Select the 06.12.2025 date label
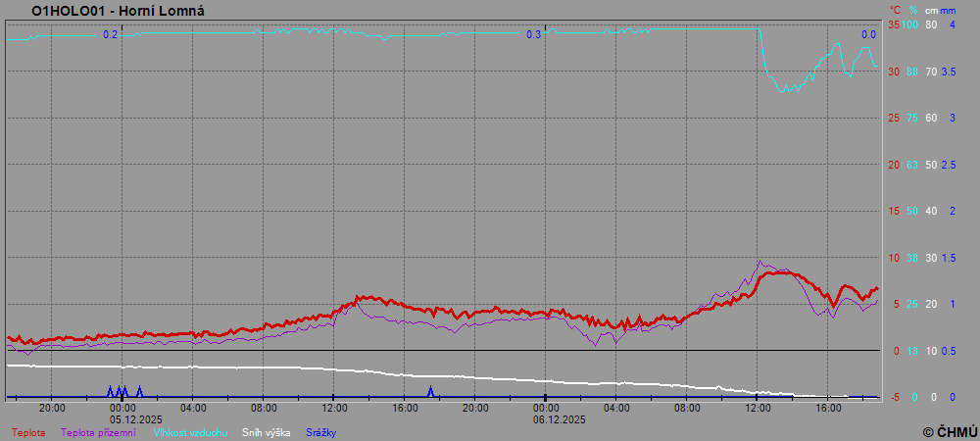 click(559, 418)
